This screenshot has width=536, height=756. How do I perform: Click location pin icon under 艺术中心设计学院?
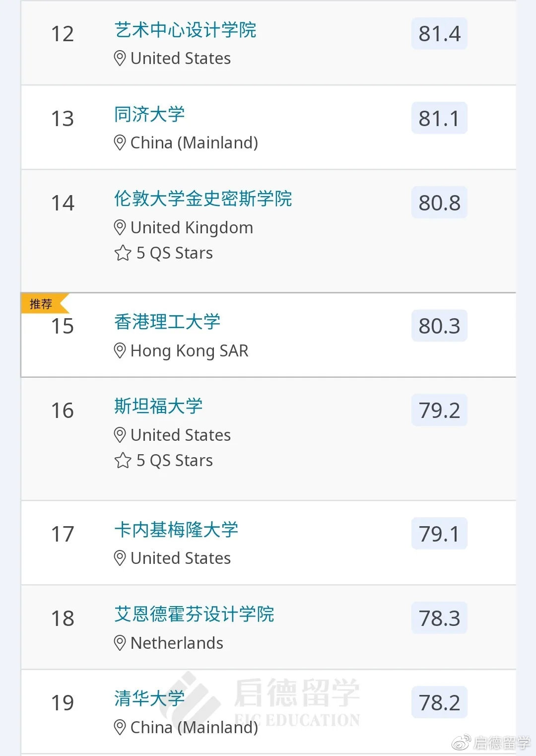[120, 59]
